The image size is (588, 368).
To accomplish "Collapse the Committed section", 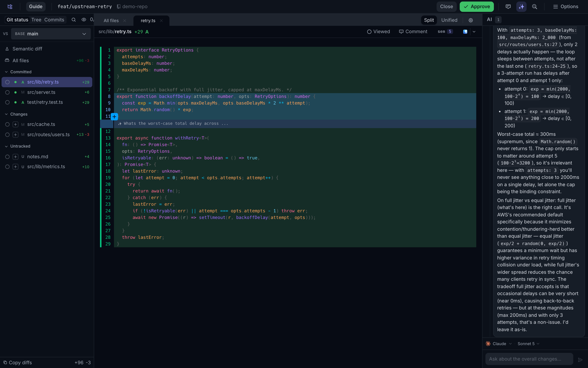I will click(18, 72).
